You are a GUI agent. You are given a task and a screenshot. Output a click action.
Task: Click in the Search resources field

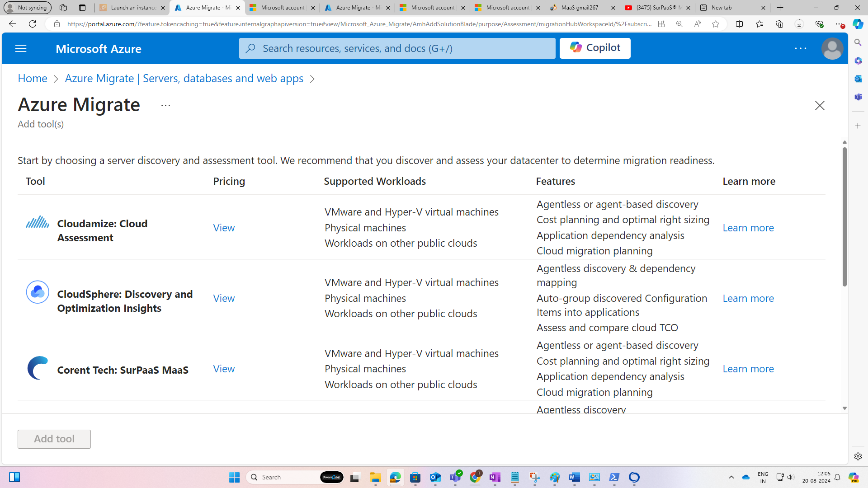[x=397, y=48]
